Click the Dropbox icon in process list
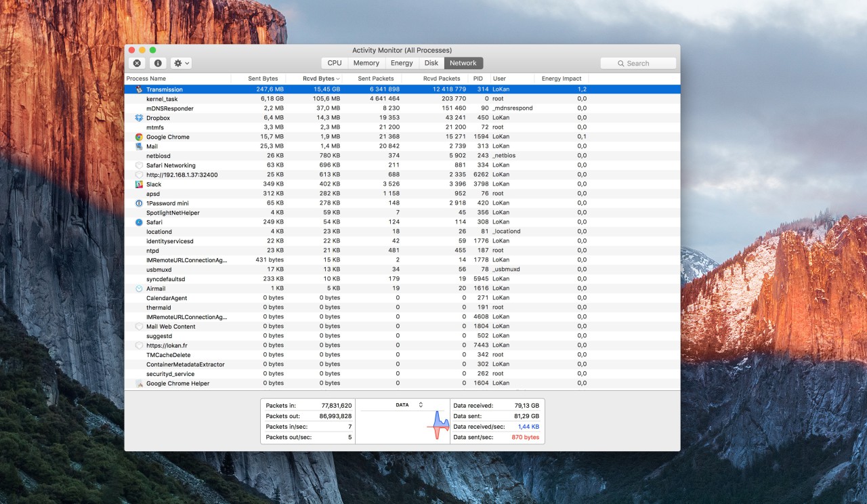Screen dimensions: 867x504 139,118
